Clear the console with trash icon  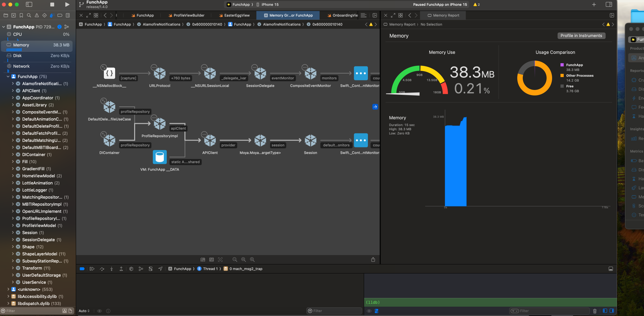click(595, 311)
